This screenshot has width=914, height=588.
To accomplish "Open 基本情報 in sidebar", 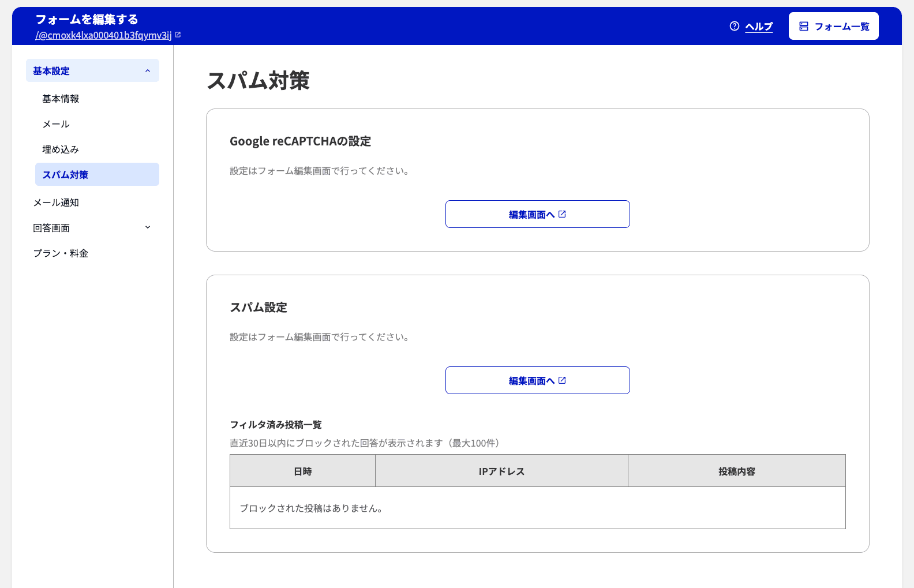I will pos(61,99).
